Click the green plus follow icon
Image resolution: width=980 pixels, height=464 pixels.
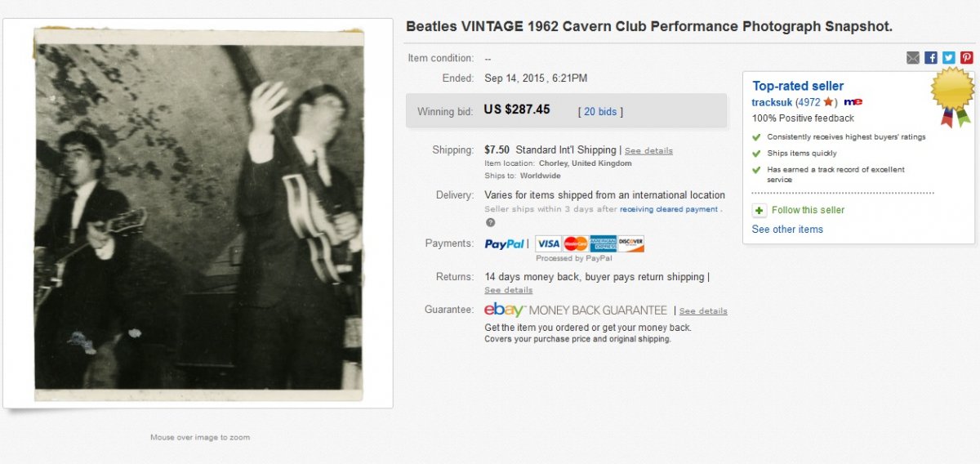pyautogui.click(x=759, y=211)
